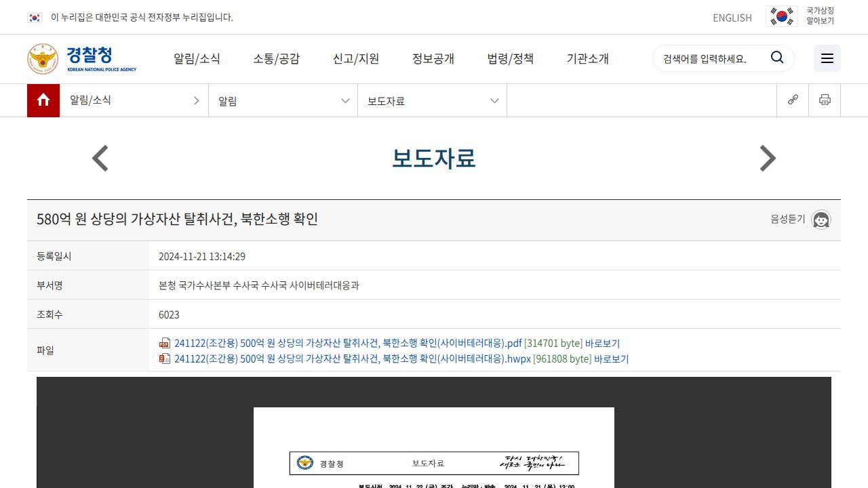Click 바로보기 for the HWPX file
This screenshot has height=488, width=868.
611,359
